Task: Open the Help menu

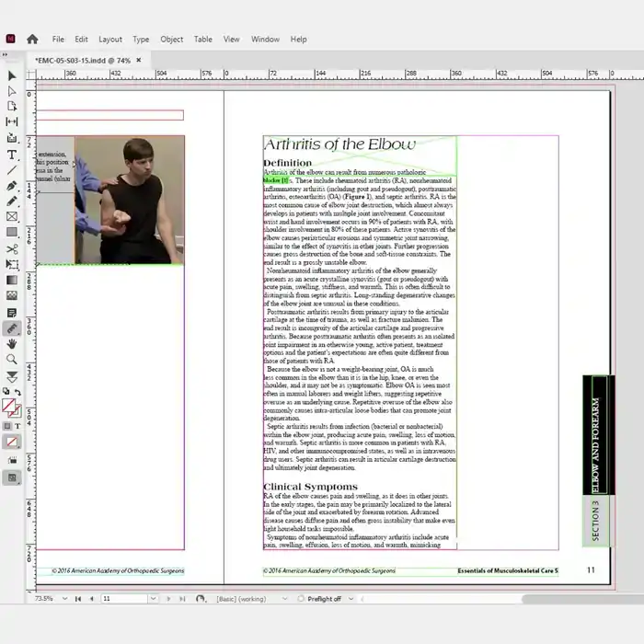Action: [x=299, y=39]
